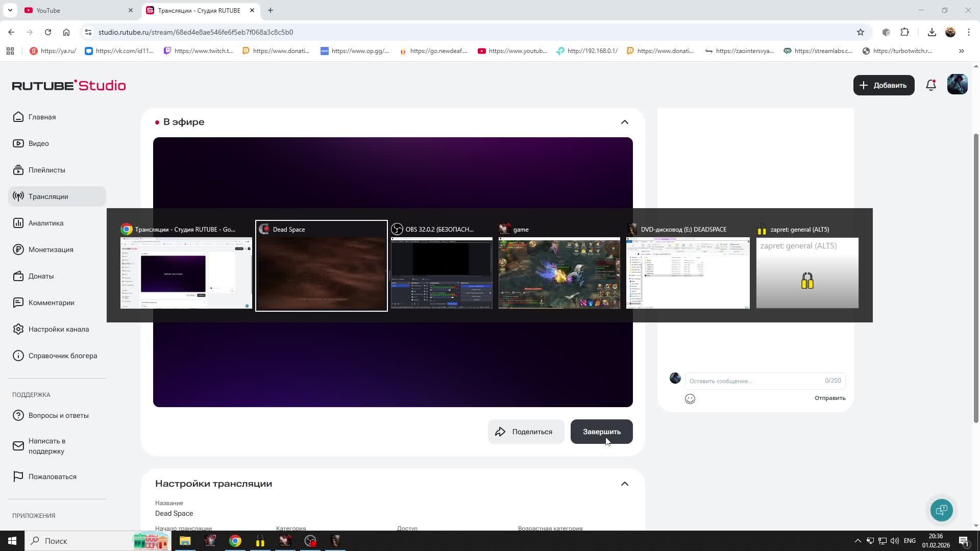The image size is (980, 551).
Task: Select the Dead Space window thumbnail
Action: click(x=321, y=272)
